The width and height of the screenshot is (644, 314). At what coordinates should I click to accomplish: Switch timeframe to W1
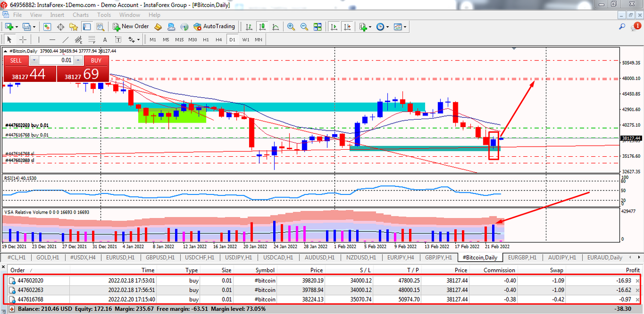coord(246,40)
